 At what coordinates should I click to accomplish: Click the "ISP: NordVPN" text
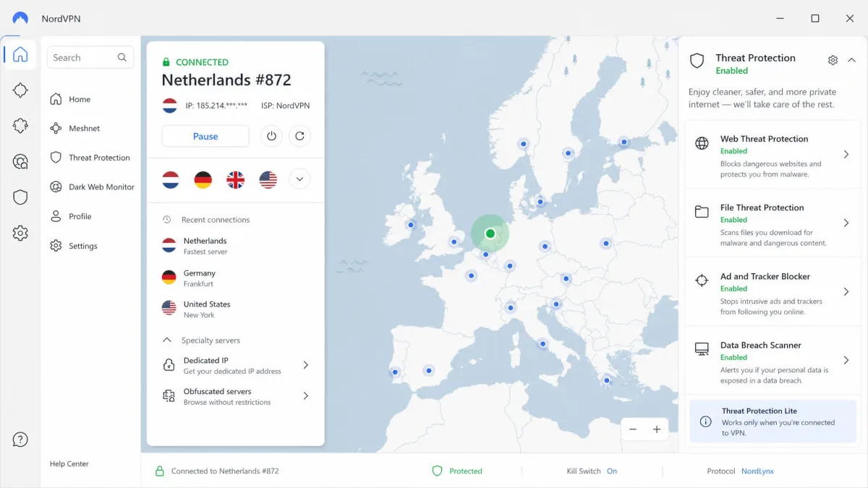[286, 106]
